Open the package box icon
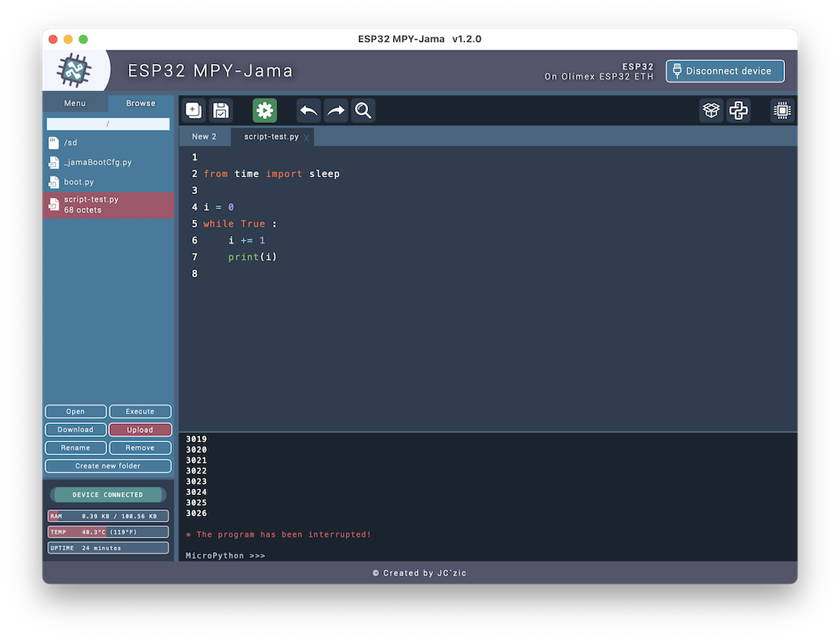 (x=711, y=111)
